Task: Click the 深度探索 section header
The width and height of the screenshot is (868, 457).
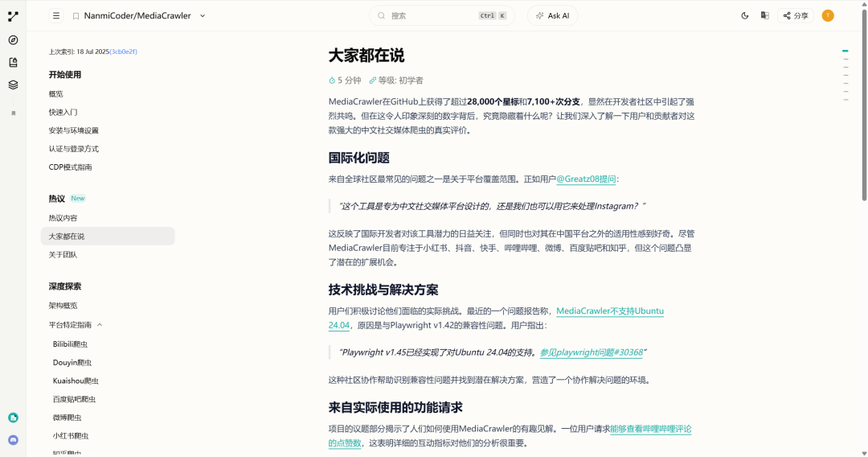Action: (65, 286)
